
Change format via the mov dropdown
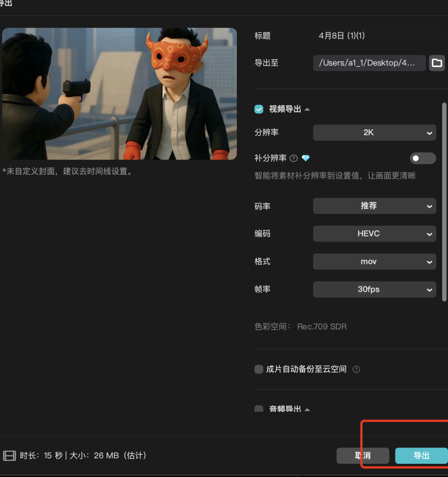pos(374,262)
